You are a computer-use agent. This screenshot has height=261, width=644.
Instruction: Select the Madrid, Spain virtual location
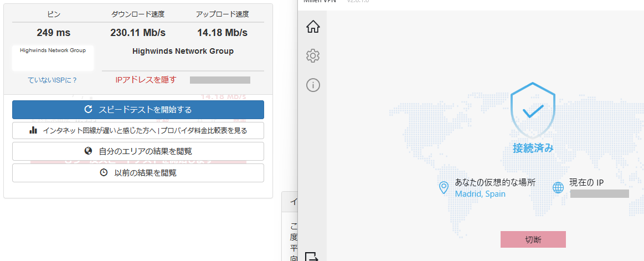click(480, 194)
